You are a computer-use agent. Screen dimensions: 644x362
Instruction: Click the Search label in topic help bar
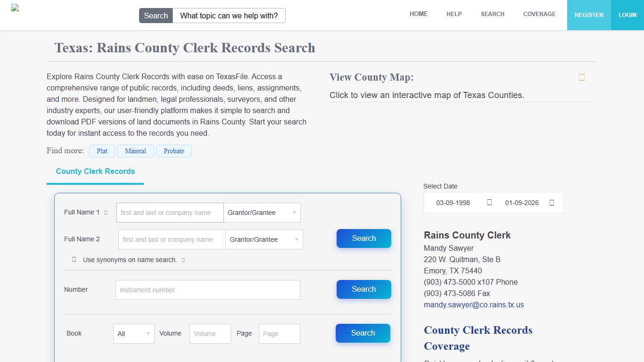point(156,16)
